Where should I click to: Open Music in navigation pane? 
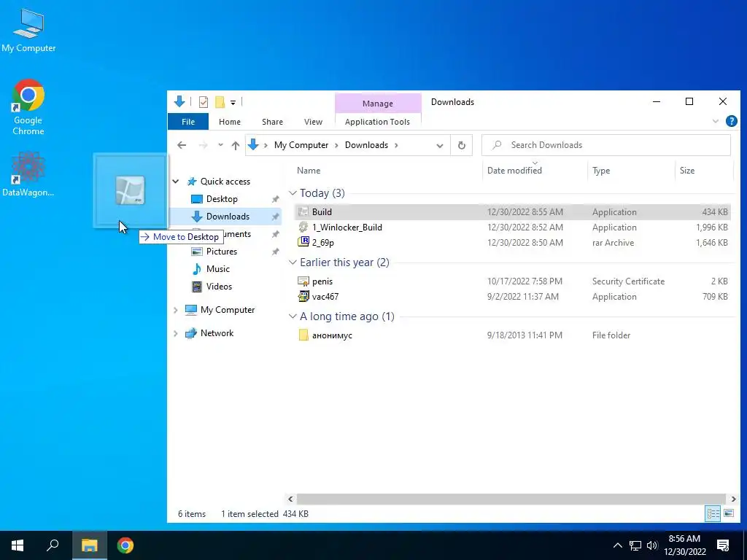(x=217, y=269)
